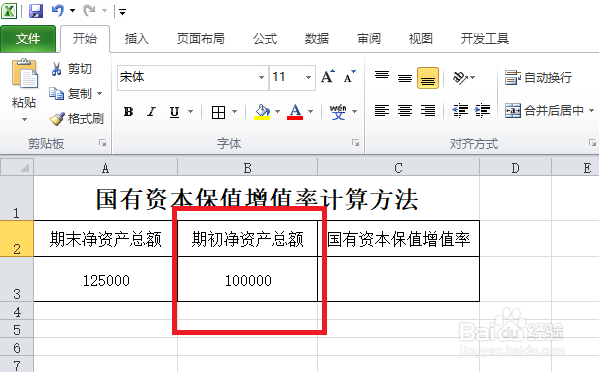Open the Undo history dropdown arrow
This screenshot has height=372, width=599.
(72, 11)
